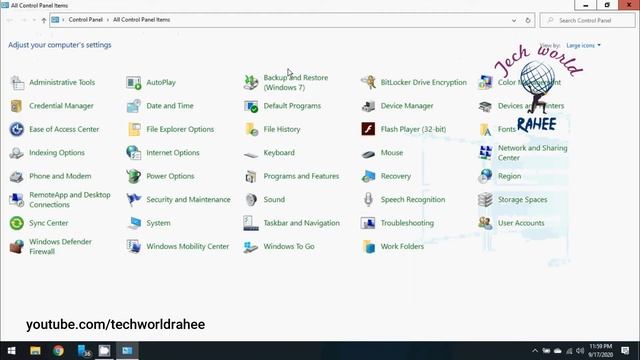Select All Control Panel Items breadcrumb
Viewport: 640px width, 360px height.
[x=141, y=20]
